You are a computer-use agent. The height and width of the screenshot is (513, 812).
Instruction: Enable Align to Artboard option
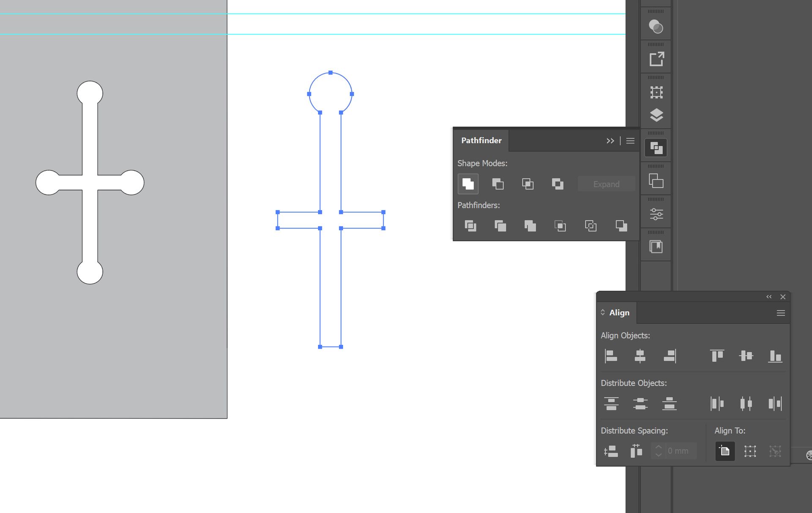point(724,451)
